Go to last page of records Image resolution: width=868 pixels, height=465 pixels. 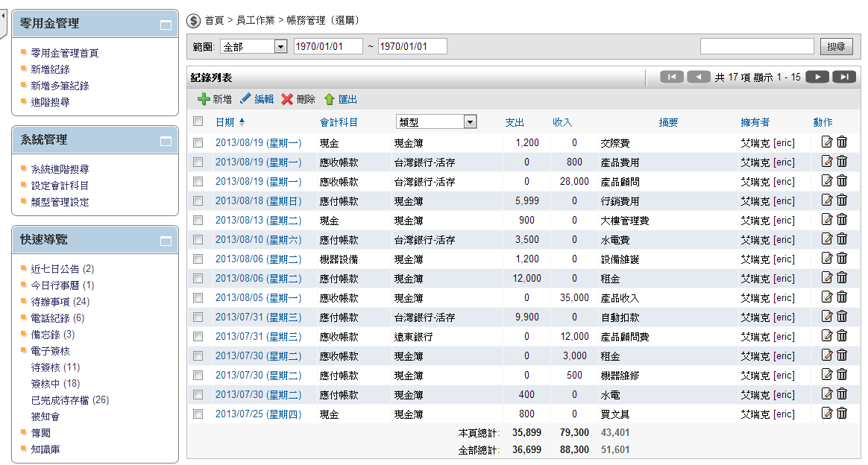pos(844,77)
